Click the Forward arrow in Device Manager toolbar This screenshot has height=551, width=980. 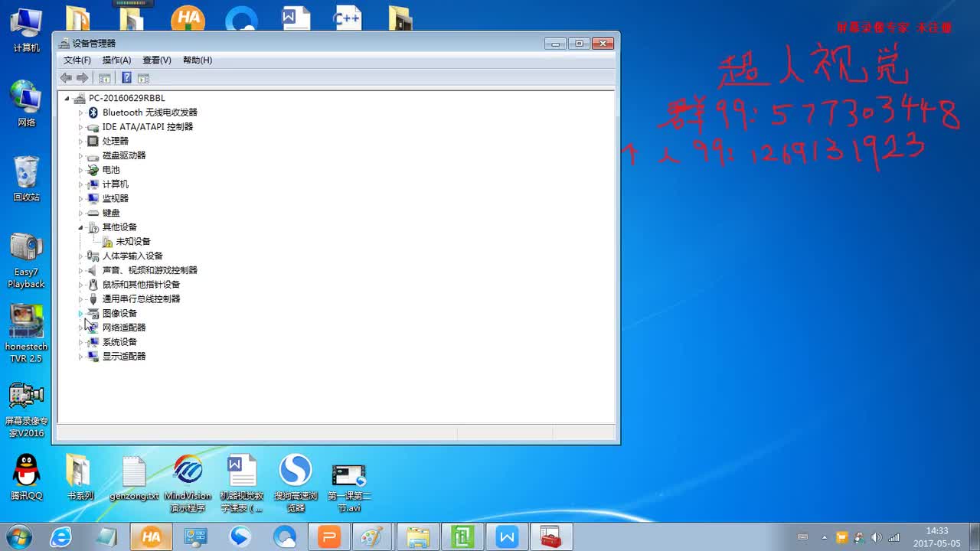coord(83,78)
